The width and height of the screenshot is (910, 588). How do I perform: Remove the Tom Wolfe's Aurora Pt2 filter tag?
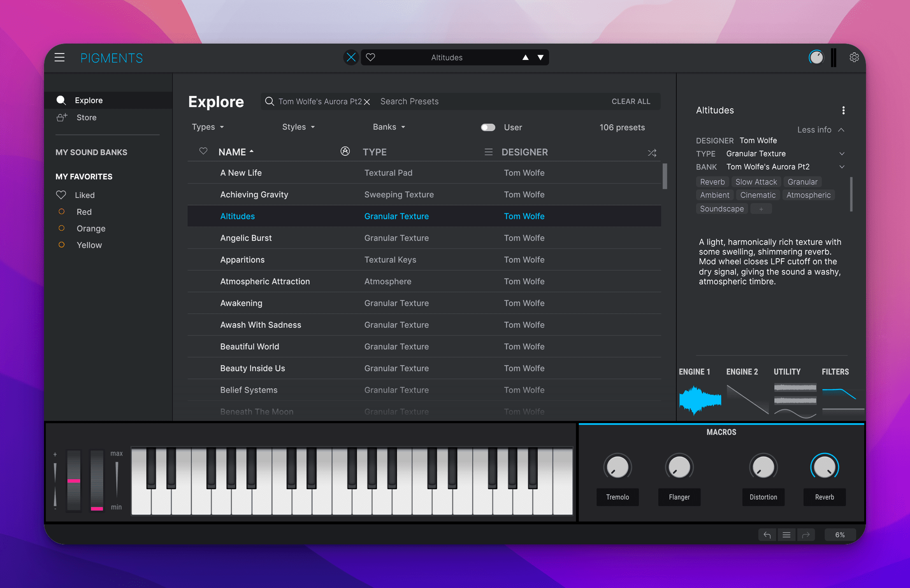(x=367, y=102)
